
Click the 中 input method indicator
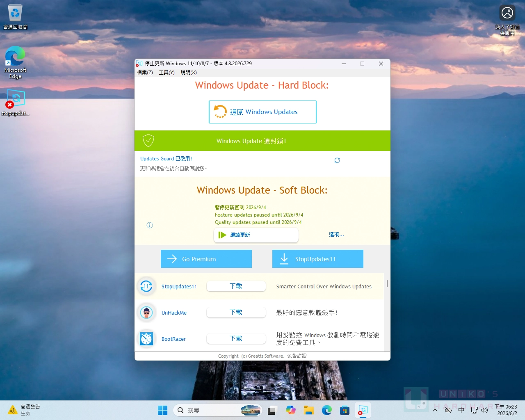pyautogui.click(x=461, y=410)
